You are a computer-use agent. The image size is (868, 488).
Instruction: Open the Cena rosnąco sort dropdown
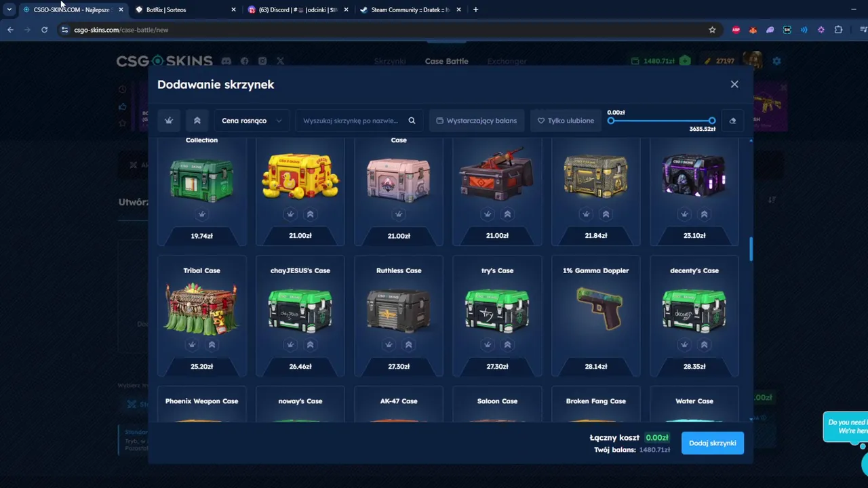click(x=252, y=121)
